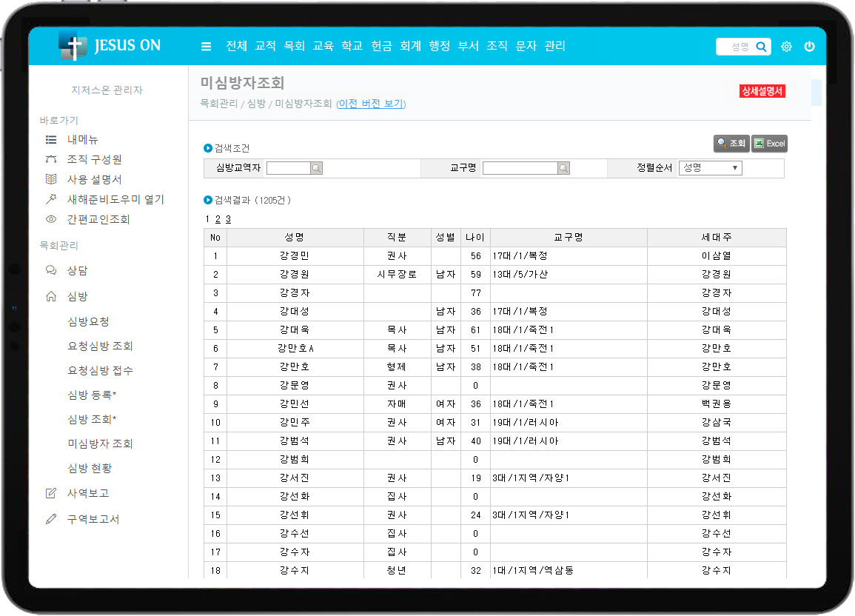Click 간편교인조회 eye icon shortcut
Image resolution: width=855 pixels, height=616 pixels.
tap(51, 220)
